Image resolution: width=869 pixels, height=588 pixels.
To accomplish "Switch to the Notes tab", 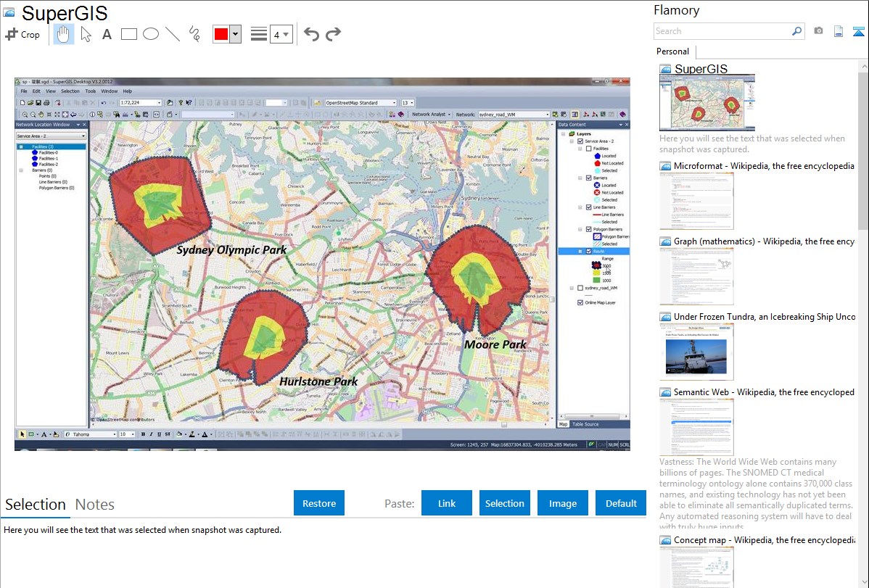I will click(95, 505).
